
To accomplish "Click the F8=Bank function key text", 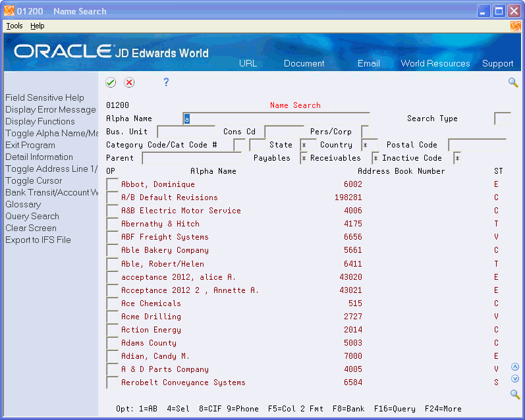I will [348, 409].
